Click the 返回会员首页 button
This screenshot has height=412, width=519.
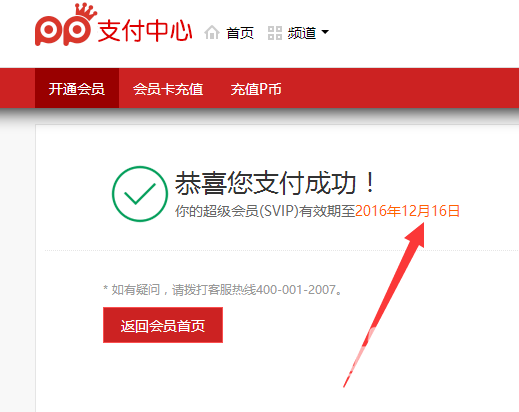pyautogui.click(x=163, y=325)
